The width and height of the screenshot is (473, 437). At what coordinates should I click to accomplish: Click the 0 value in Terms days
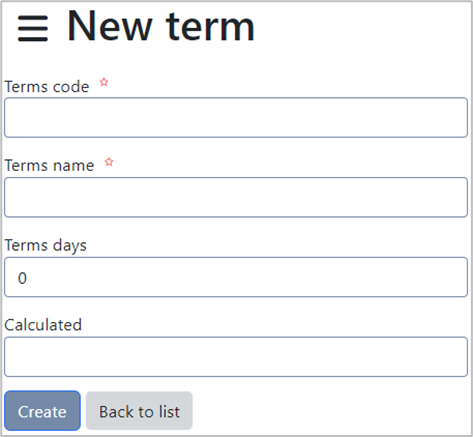pos(22,278)
